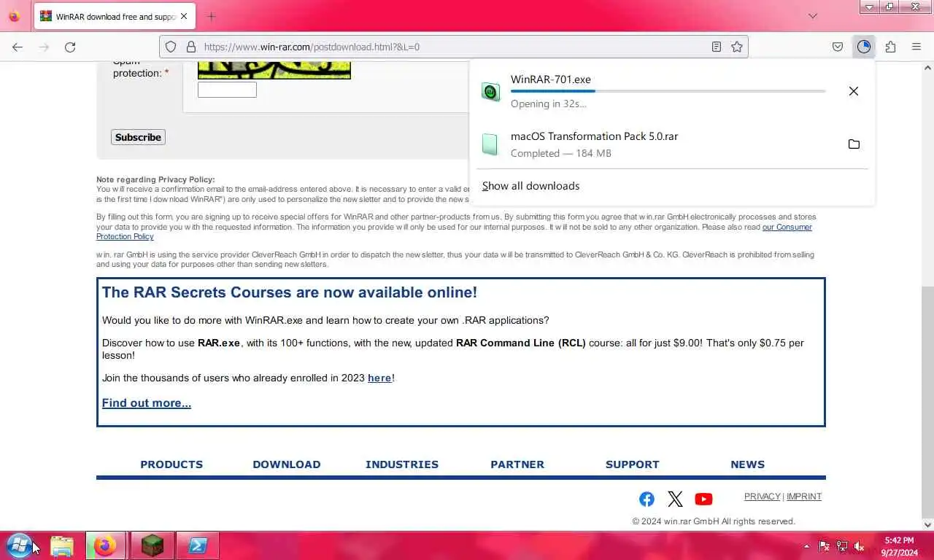Open the DOWNLOAD menu item

(x=287, y=464)
